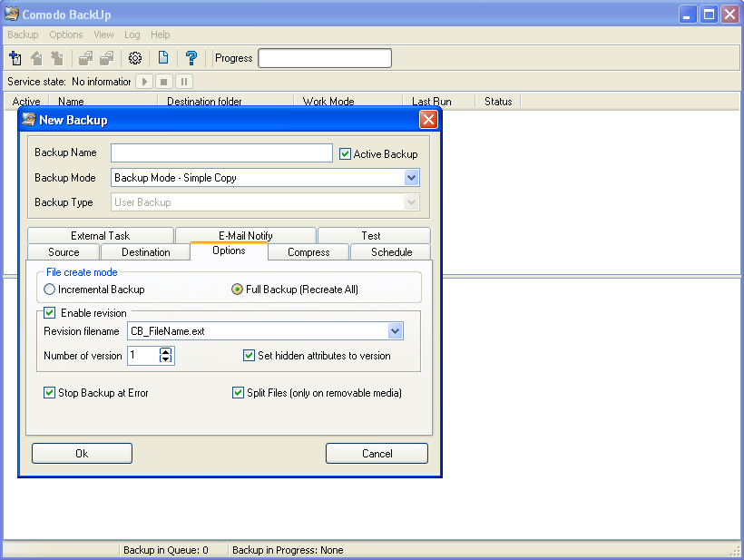Screen dimensions: 744x560
Task: Click the Status column header
Action: [498, 101]
